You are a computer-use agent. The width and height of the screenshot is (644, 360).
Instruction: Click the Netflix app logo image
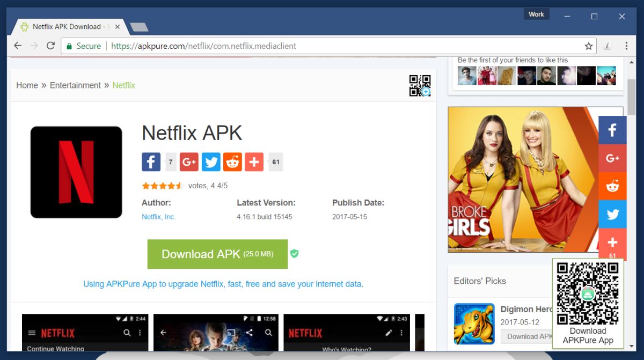(76, 172)
